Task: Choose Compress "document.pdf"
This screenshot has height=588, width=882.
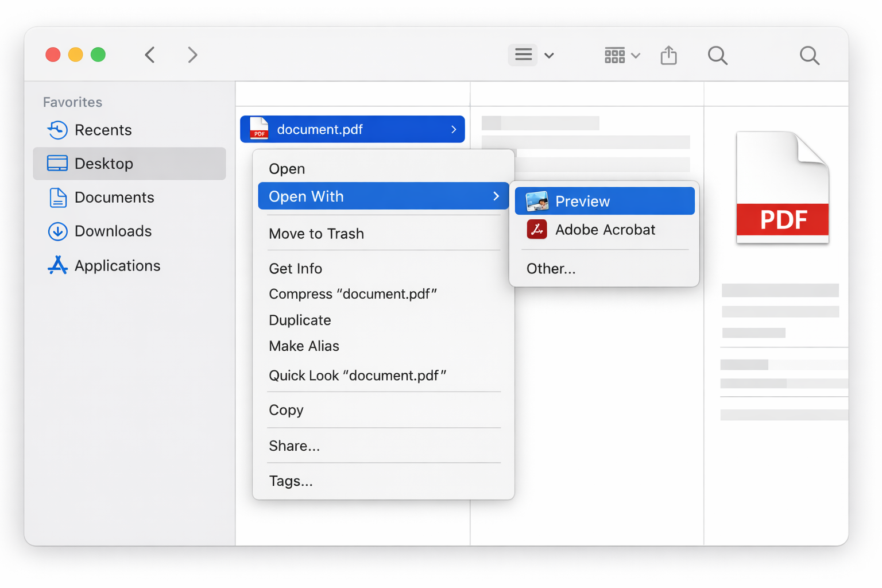Action: [x=384, y=294]
